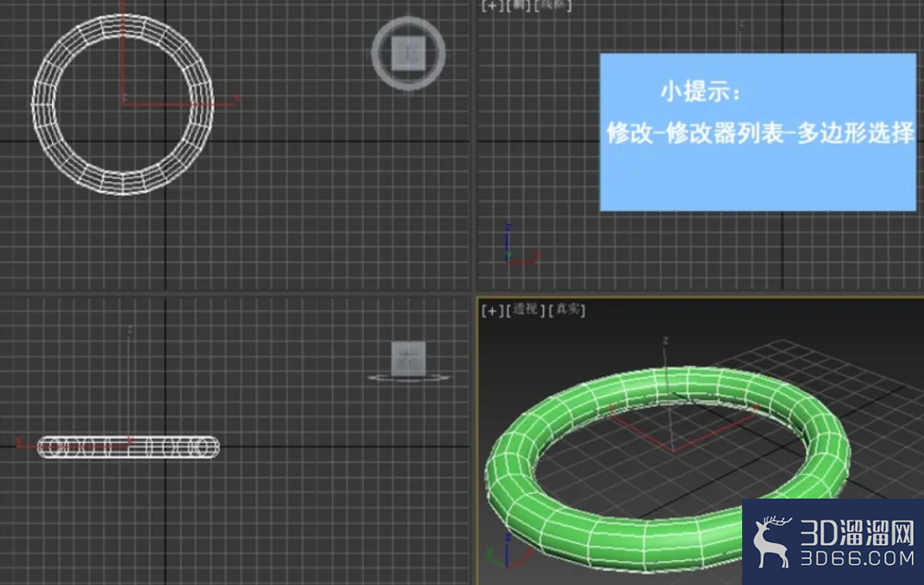Open the 透视 view label menu

click(526, 310)
